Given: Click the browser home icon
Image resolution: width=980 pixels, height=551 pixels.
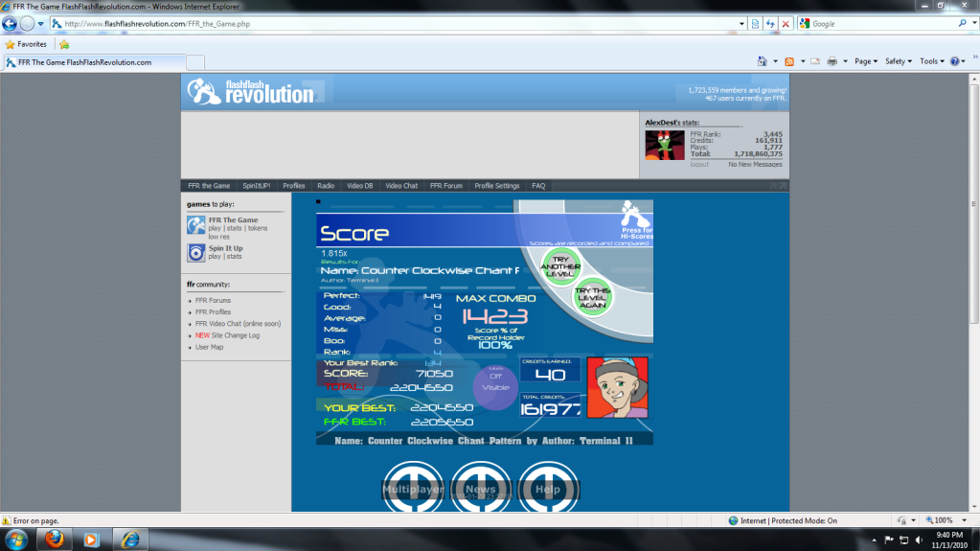Looking at the screenshot, I should [762, 61].
